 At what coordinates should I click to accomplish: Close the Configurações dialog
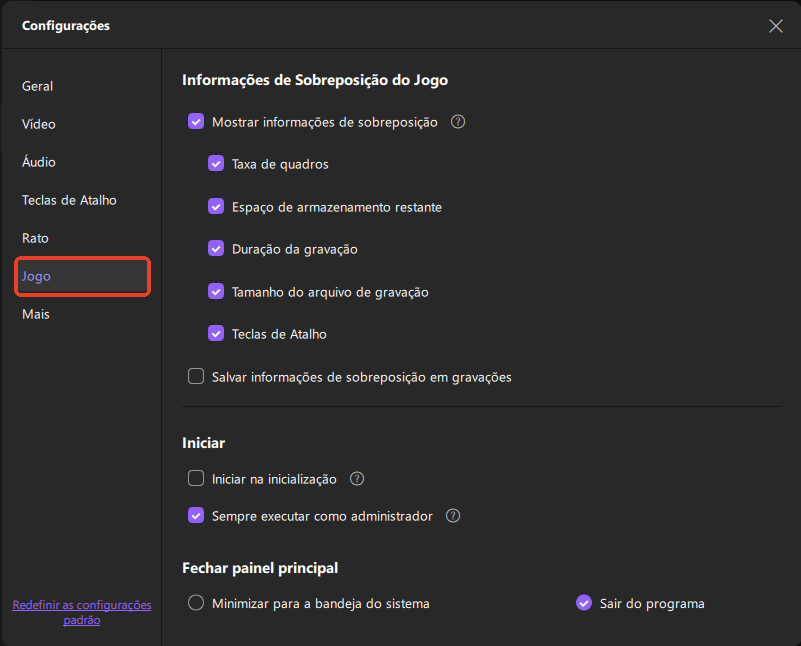[775, 26]
